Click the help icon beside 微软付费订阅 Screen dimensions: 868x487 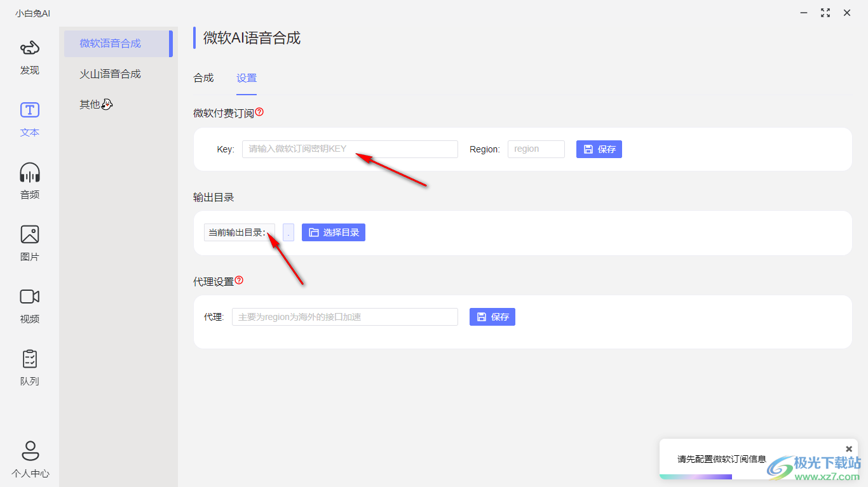pos(259,112)
